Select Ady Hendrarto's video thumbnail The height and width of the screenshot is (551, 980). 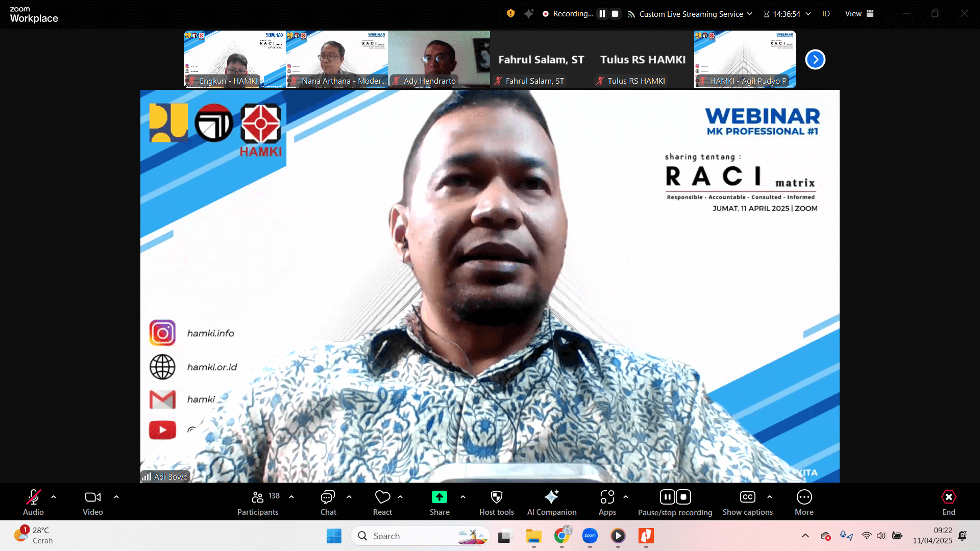click(439, 59)
